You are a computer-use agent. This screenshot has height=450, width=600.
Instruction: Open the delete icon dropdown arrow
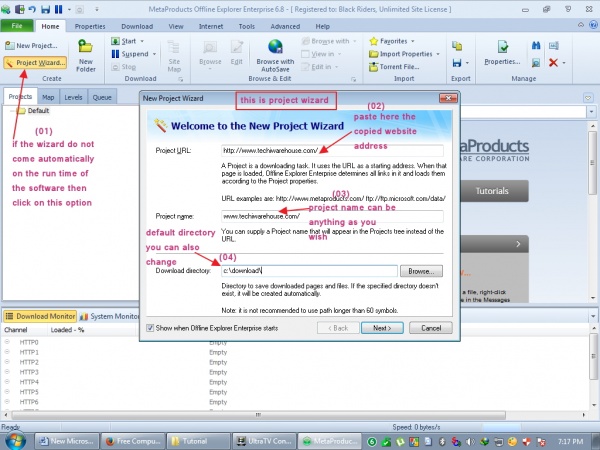point(564,63)
